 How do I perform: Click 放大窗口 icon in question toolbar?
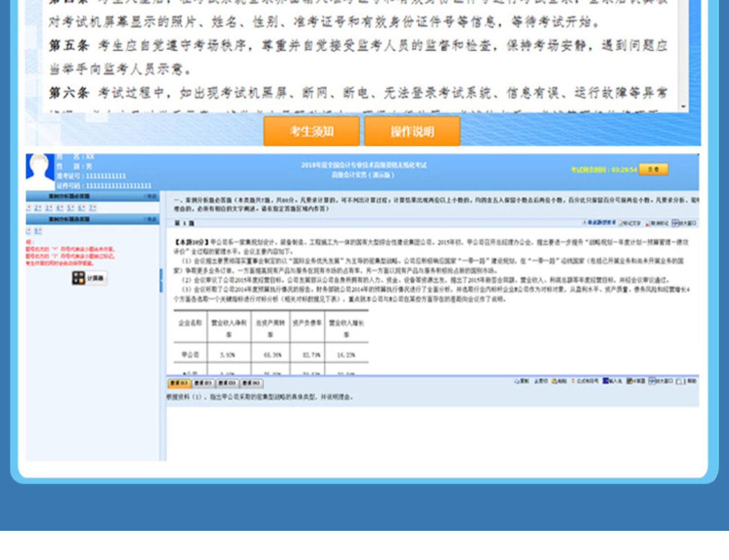(x=684, y=223)
